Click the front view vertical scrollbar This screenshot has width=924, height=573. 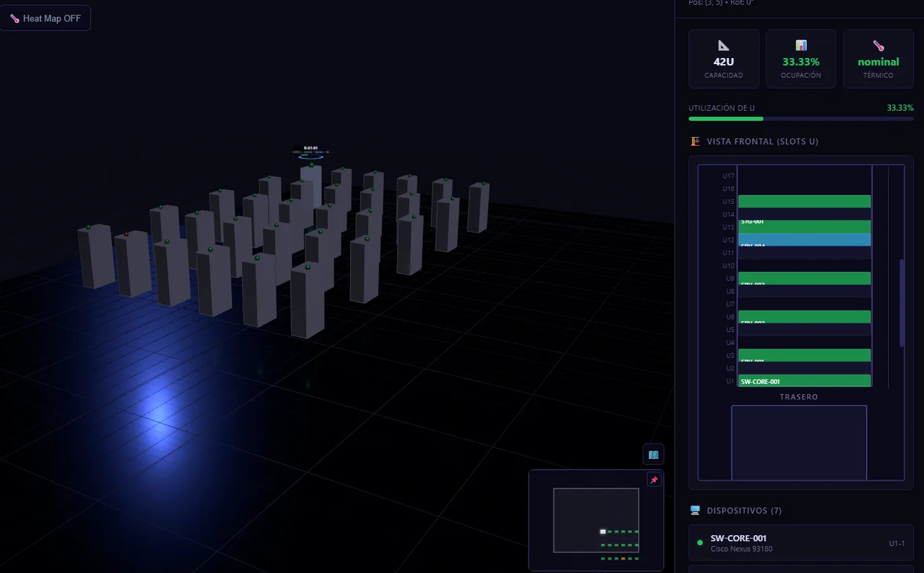(x=902, y=302)
